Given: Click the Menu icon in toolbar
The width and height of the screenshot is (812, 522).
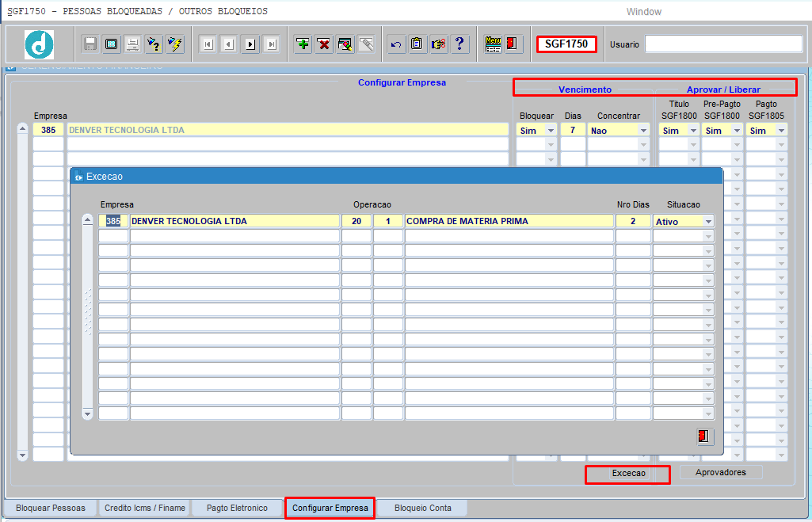Looking at the screenshot, I should tap(493, 44).
